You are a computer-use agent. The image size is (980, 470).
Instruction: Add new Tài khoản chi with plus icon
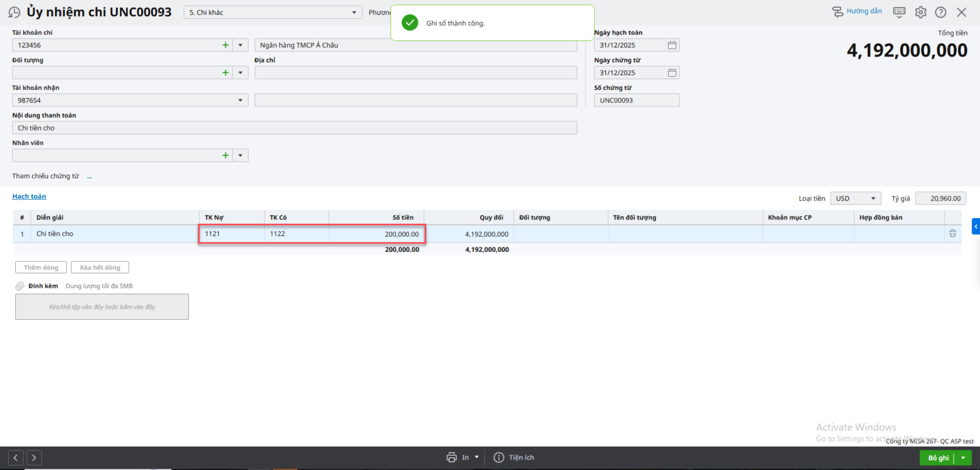pyautogui.click(x=225, y=45)
